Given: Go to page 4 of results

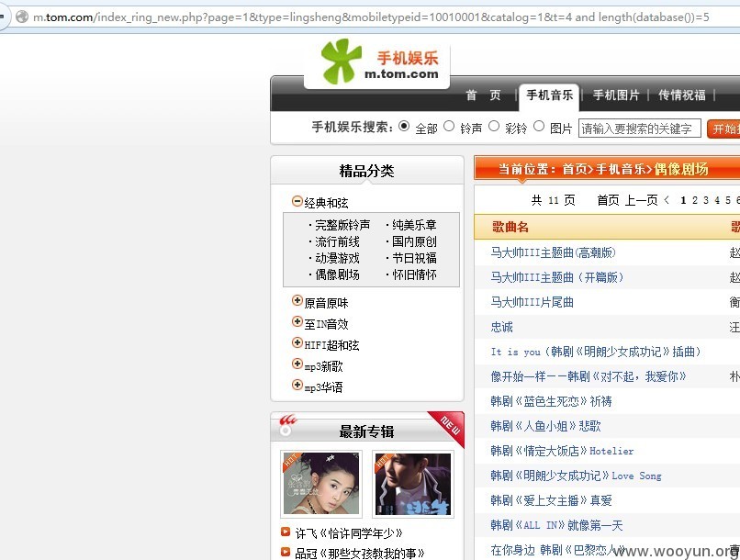Looking at the screenshot, I should tap(717, 200).
